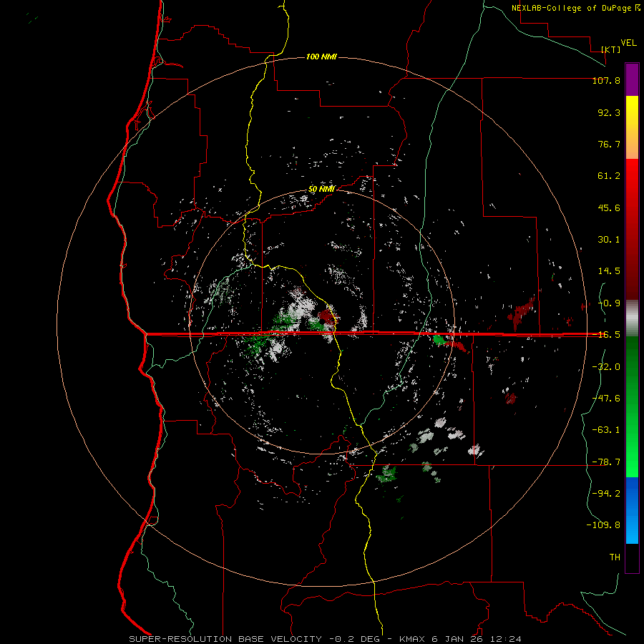Viewport: 644px width, 644px height.
Task: Click the VEL label above the scale
Action: click(628, 43)
